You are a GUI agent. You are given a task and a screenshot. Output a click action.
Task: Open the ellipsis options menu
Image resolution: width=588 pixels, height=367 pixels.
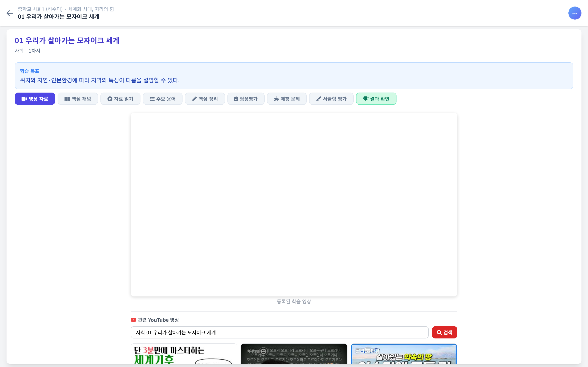click(x=575, y=13)
